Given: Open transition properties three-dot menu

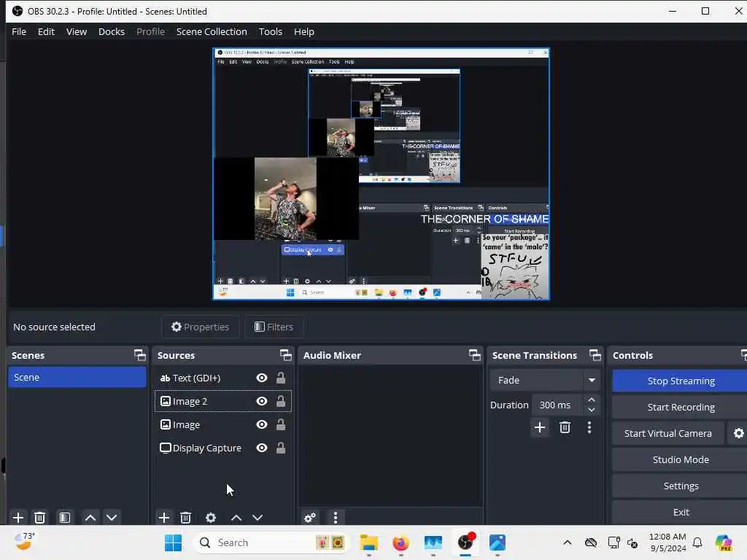Looking at the screenshot, I should click(589, 427).
